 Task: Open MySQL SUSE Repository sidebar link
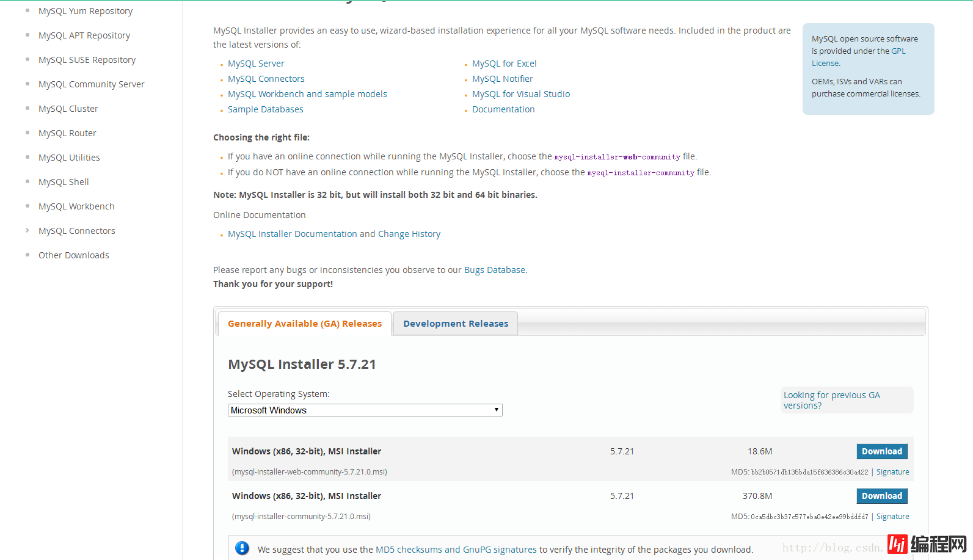point(87,60)
